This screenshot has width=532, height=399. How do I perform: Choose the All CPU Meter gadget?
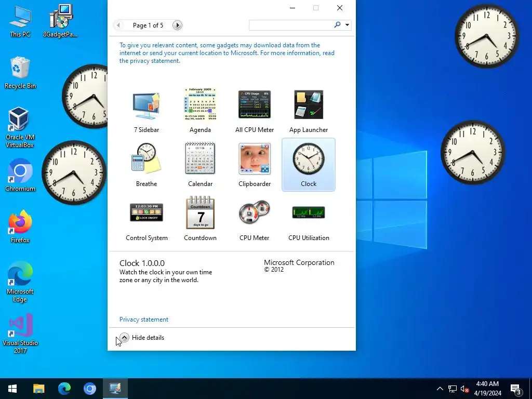tap(255, 111)
